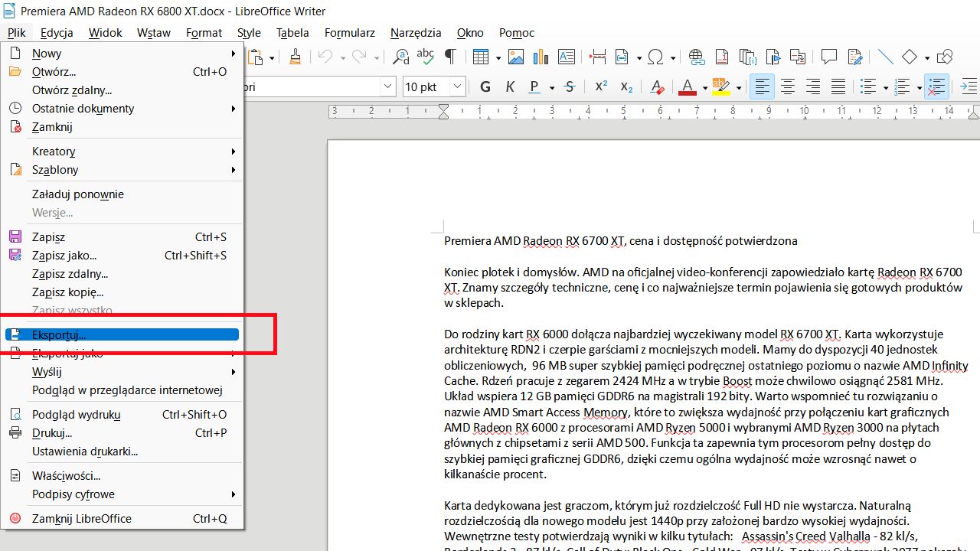This screenshot has width=980, height=551.
Task: Insert a page break
Action: point(597,57)
